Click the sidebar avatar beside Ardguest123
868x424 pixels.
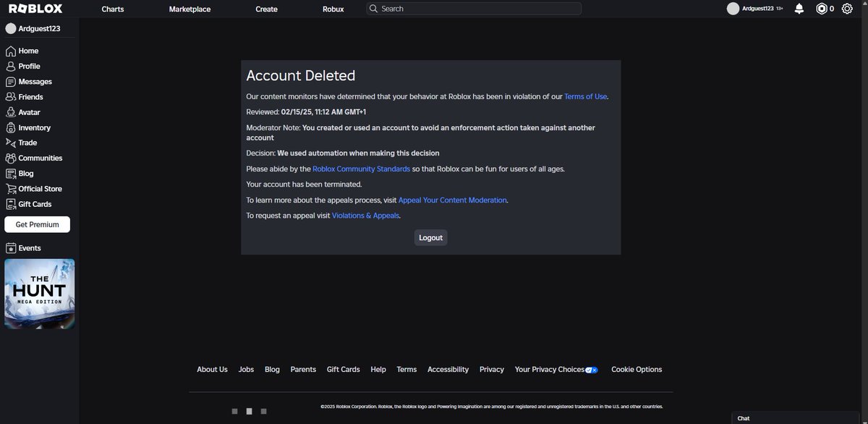click(11, 28)
